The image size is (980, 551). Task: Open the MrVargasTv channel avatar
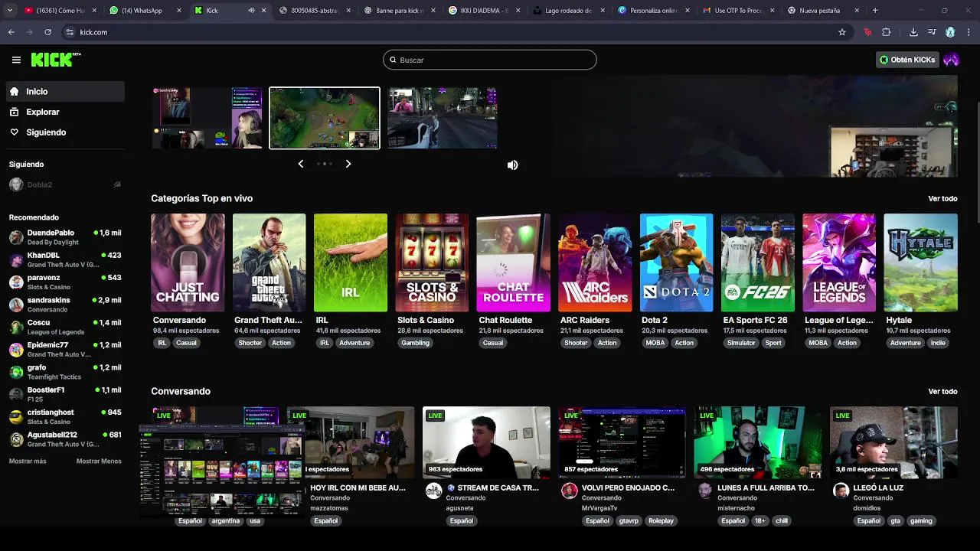(x=569, y=491)
